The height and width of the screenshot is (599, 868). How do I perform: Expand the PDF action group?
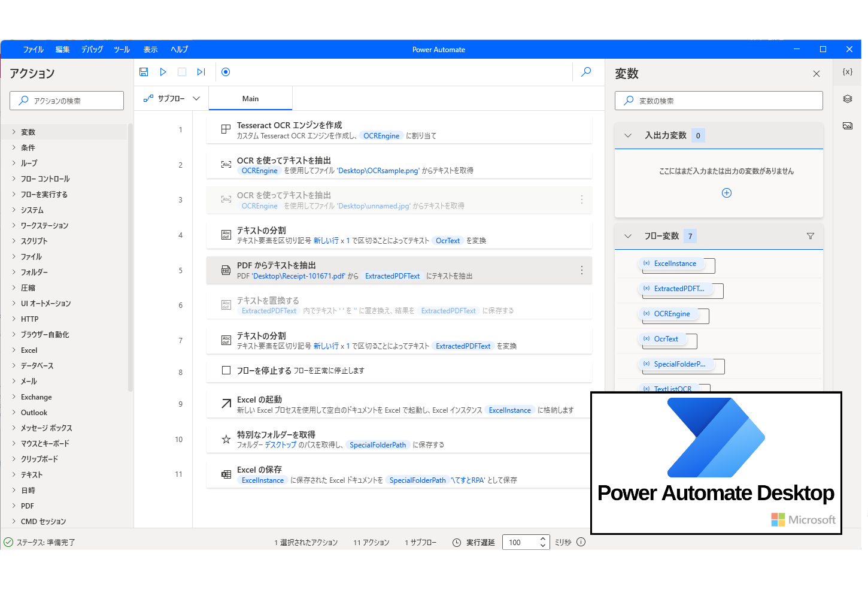(x=14, y=506)
